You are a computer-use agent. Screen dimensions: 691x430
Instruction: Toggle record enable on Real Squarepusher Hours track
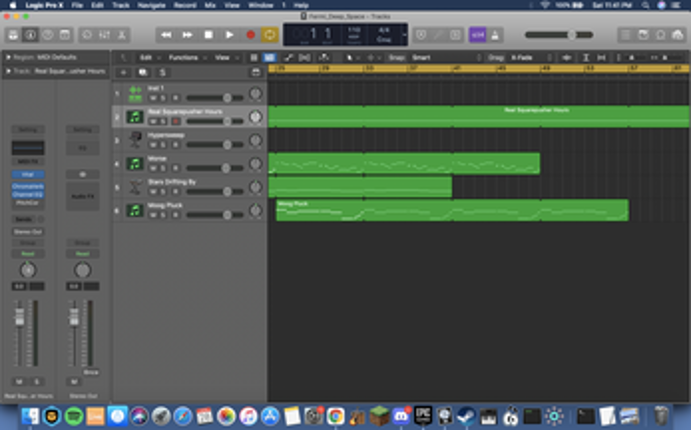[175, 121]
